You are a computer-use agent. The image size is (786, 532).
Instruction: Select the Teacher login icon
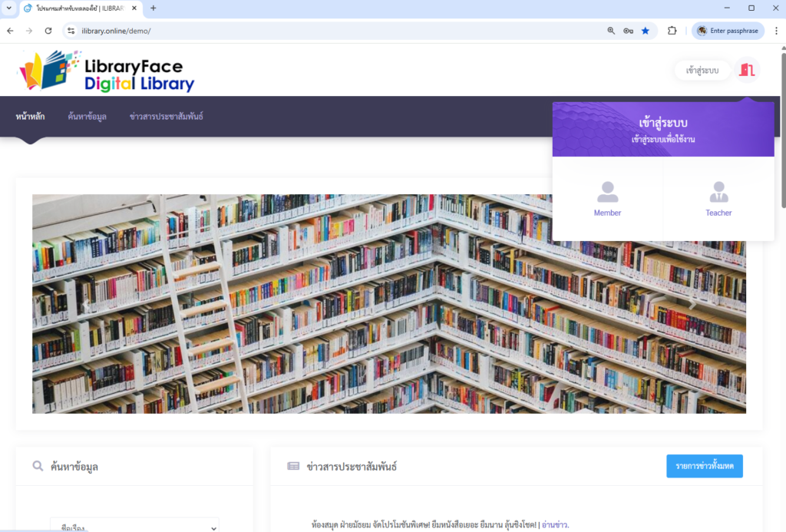coord(718,193)
